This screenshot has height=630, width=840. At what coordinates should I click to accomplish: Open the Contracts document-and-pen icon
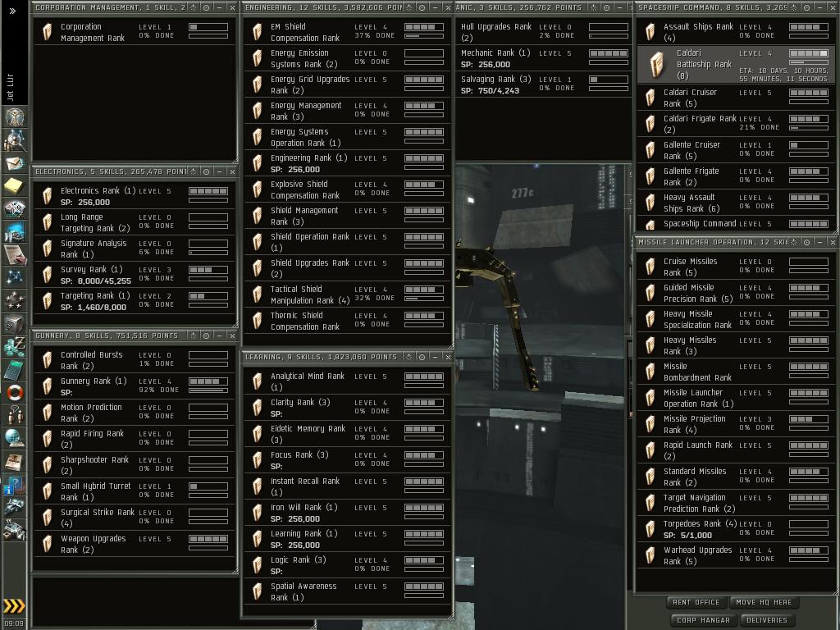click(x=15, y=254)
